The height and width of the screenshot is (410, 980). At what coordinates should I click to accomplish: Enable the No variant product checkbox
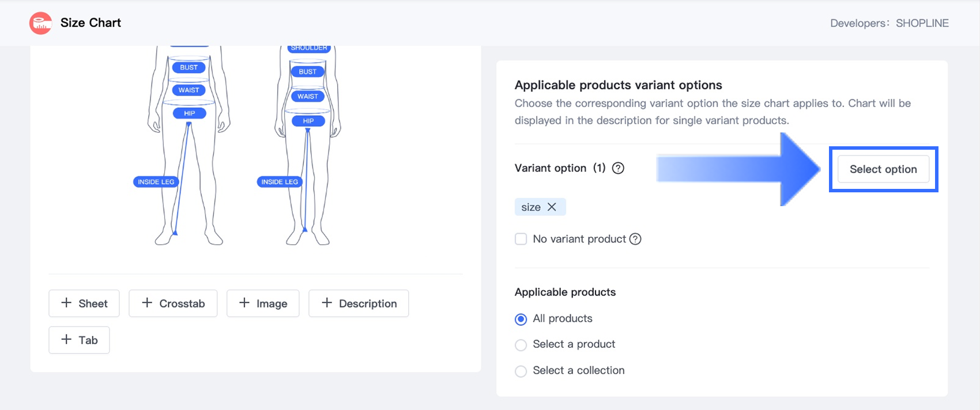pos(521,239)
